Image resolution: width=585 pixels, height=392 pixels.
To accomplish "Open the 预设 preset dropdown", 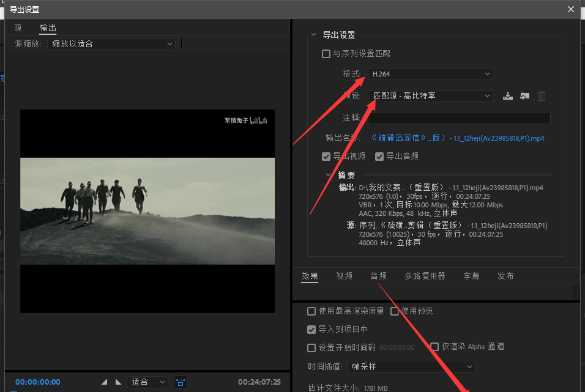I will click(x=430, y=96).
